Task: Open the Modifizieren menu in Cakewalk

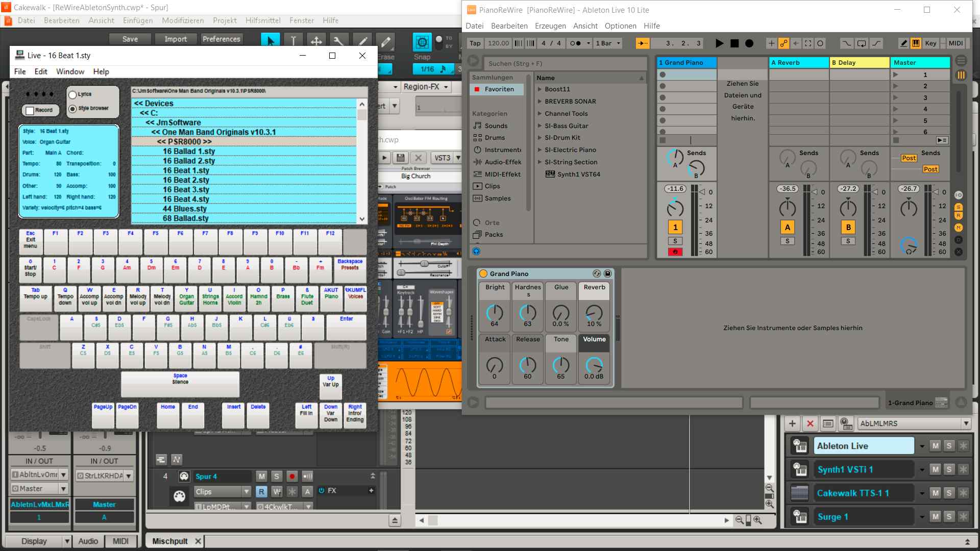Action: pyautogui.click(x=183, y=20)
